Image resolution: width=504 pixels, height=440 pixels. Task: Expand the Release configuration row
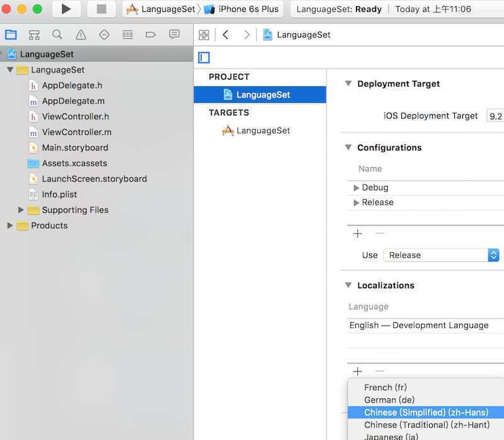[356, 202]
